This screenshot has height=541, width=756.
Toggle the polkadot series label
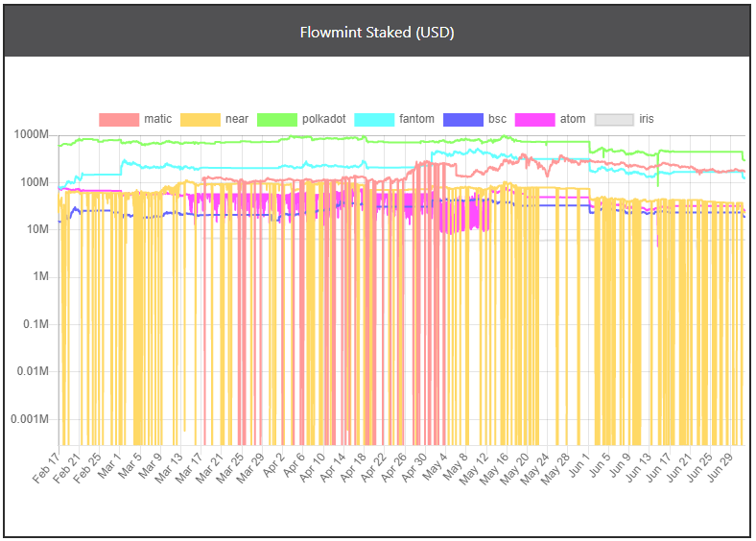(x=323, y=119)
